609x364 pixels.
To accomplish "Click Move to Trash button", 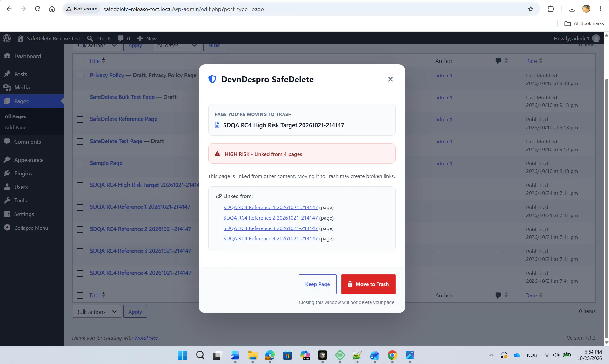I will click(x=368, y=284).
